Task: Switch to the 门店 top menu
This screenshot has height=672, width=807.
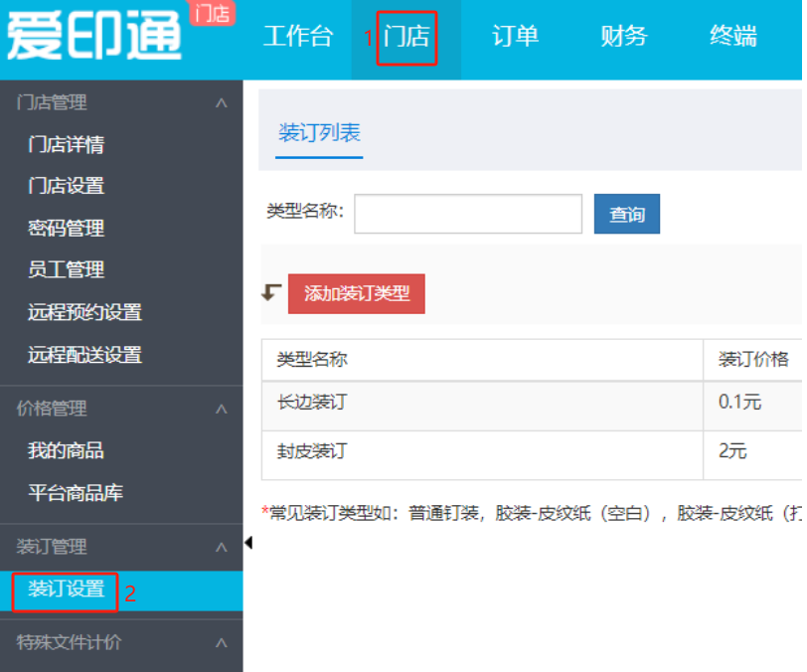Action: [x=406, y=38]
